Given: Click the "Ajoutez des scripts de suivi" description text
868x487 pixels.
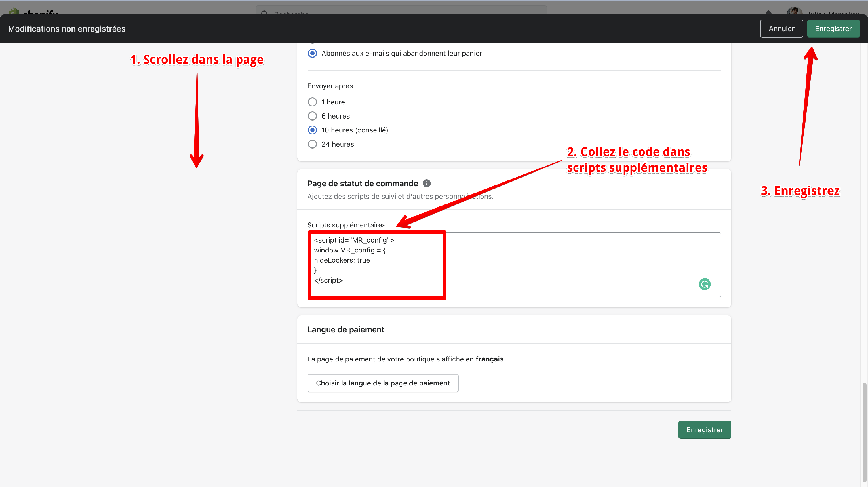Looking at the screenshot, I should pos(400,196).
